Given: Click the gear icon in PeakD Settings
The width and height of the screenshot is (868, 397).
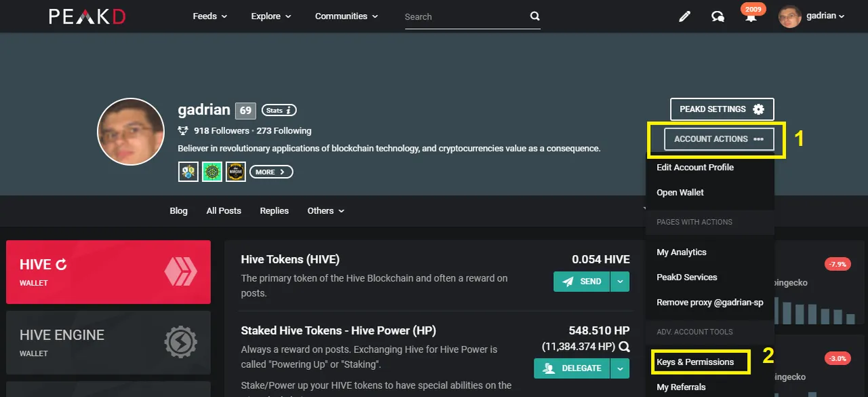Looking at the screenshot, I should (x=758, y=109).
